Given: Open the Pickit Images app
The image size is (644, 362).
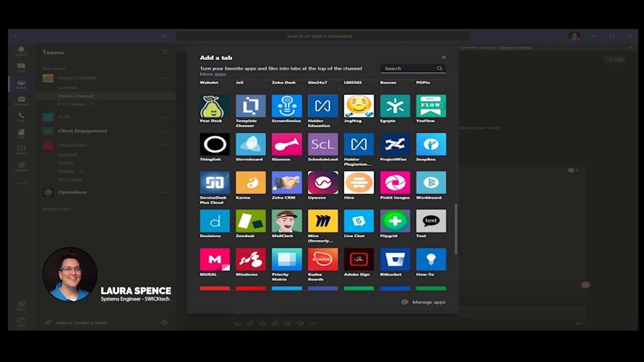Looking at the screenshot, I should [x=395, y=183].
